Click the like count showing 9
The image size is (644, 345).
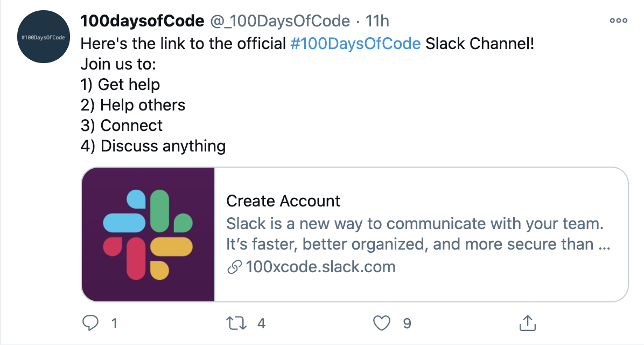408,323
